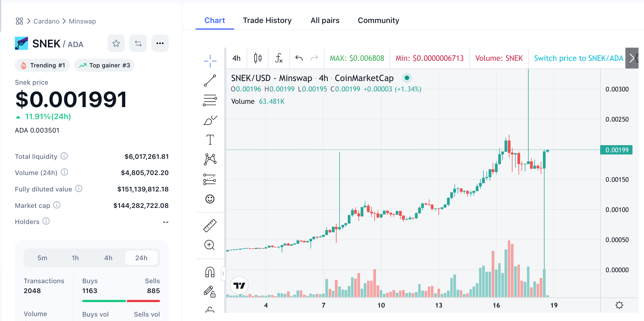This screenshot has width=644, height=321.
Task: Add SNEK to watchlist star
Action: click(x=116, y=43)
